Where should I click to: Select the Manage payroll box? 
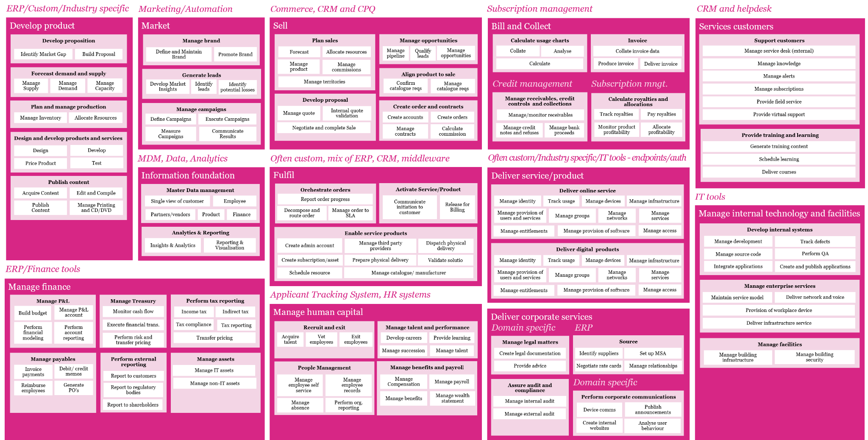452,382
